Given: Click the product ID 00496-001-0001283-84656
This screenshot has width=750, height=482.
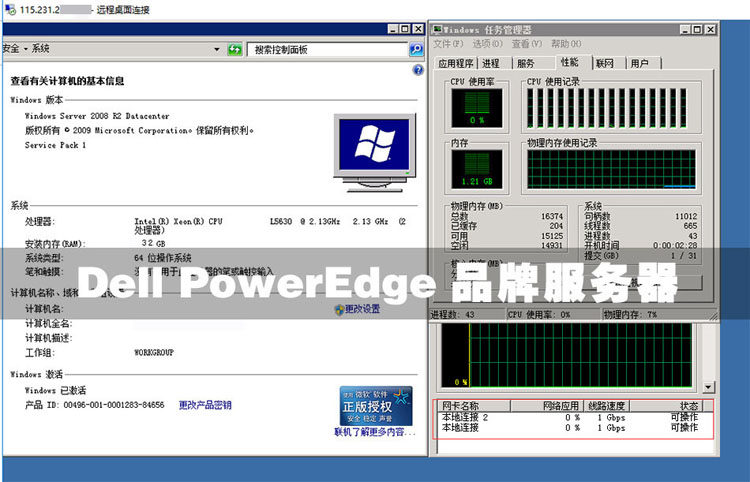Looking at the screenshot, I should [114, 405].
